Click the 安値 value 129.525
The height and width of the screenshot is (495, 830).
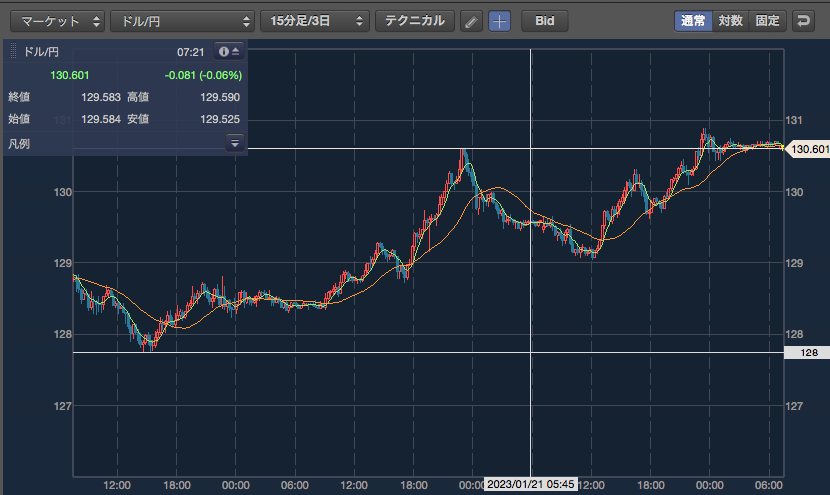click(x=220, y=119)
